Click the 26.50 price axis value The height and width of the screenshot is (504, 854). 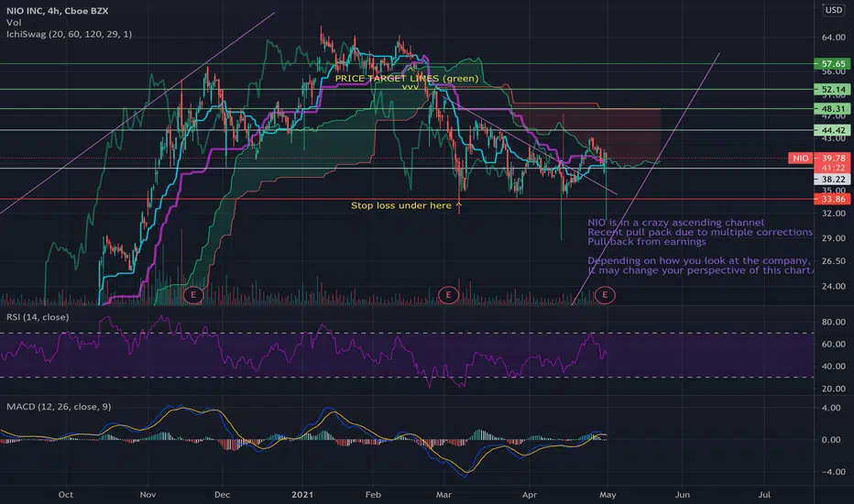[x=833, y=261]
